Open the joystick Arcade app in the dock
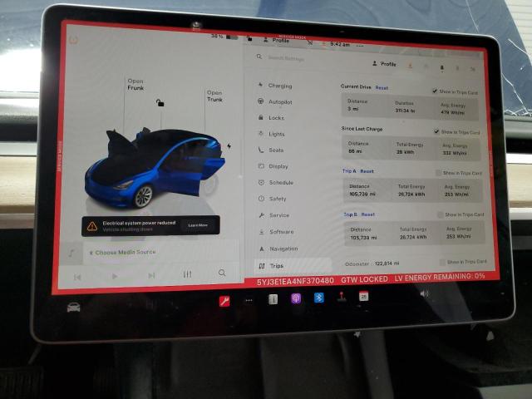 [x=342, y=297]
